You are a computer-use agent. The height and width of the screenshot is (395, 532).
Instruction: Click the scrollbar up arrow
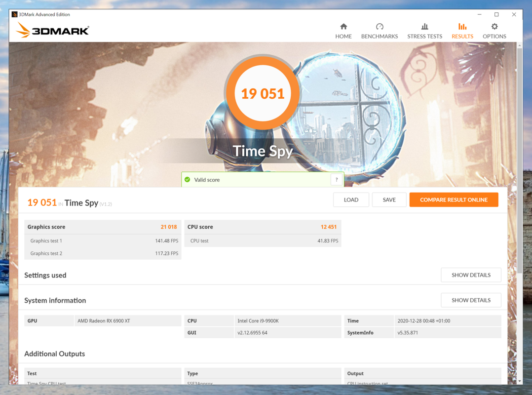pyautogui.click(x=520, y=45)
